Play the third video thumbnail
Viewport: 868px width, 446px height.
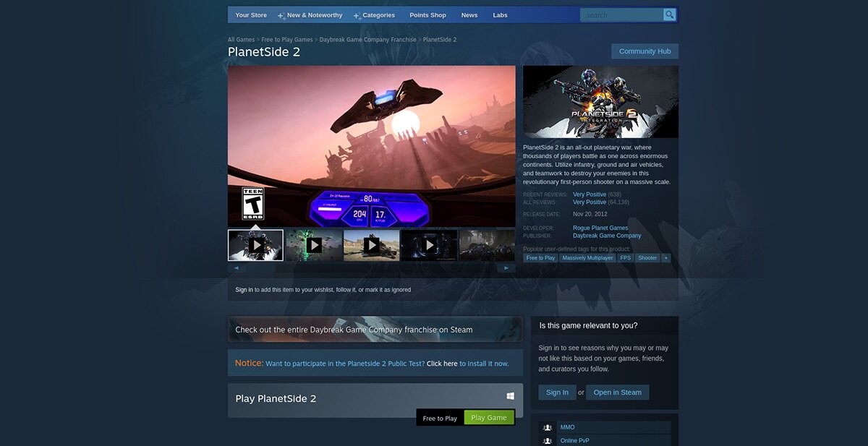pyautogui.click(x=371, y=245)
